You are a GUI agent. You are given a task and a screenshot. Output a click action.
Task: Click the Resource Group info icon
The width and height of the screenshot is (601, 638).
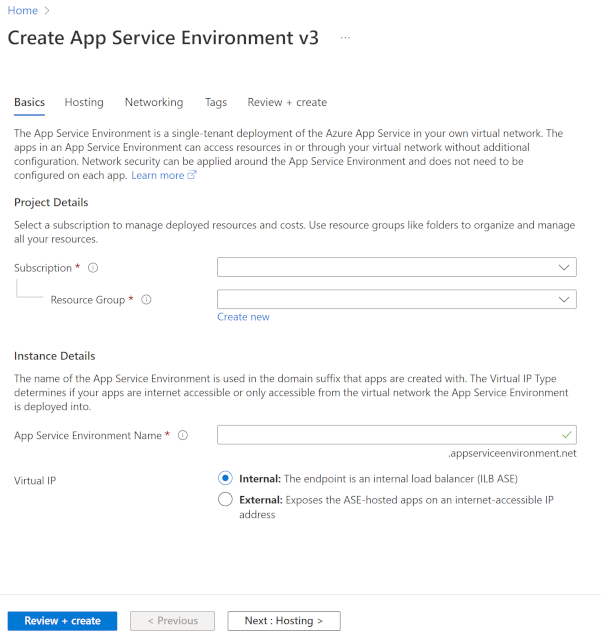[146, 300]
